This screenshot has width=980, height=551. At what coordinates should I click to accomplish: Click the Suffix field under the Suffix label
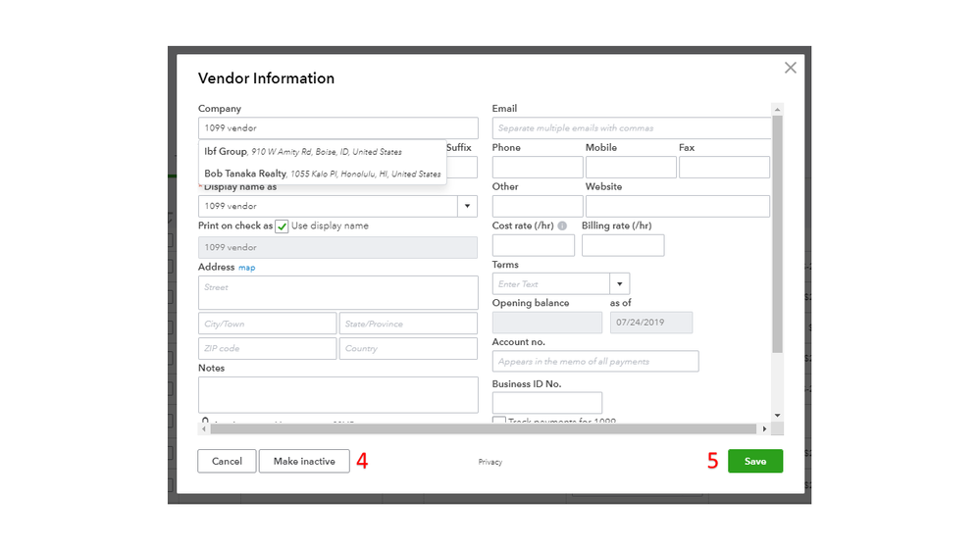tap(462, 168)
